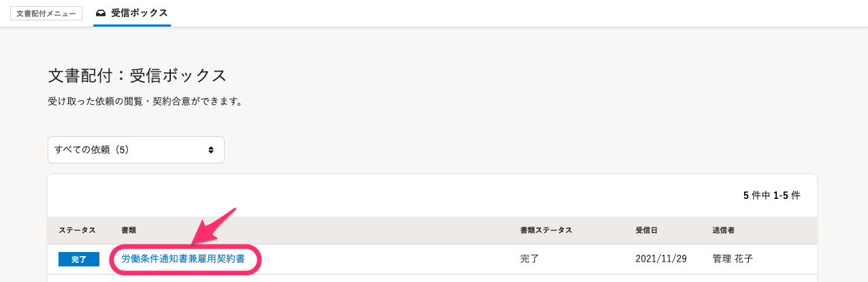Click the inbox tray icon in header

tap(101, 13)
